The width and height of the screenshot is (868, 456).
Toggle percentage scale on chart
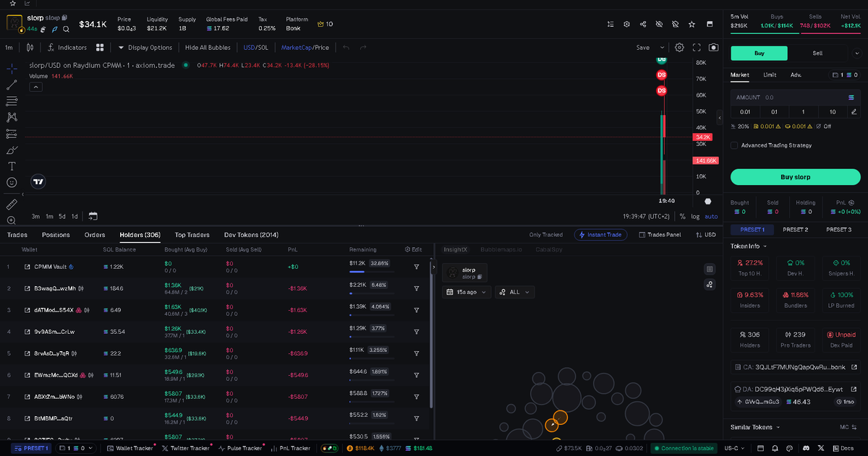click(682, 216)
